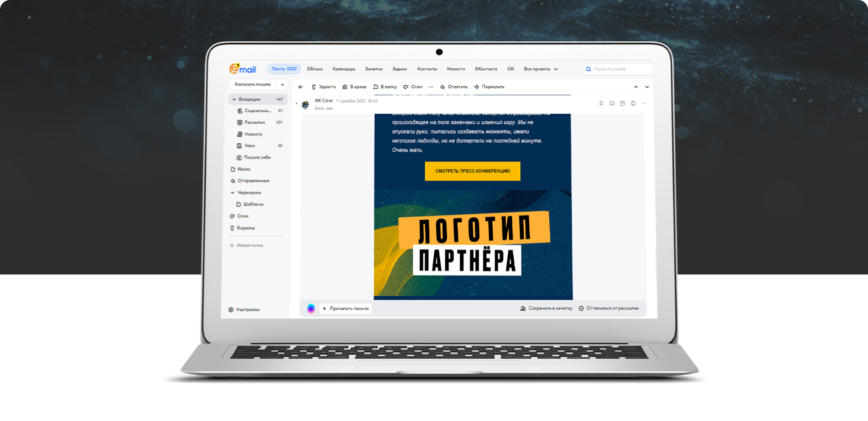Screen dimensions: 868x421
Task: Click Отписаться от рассылки
Action: coord(609,308)
